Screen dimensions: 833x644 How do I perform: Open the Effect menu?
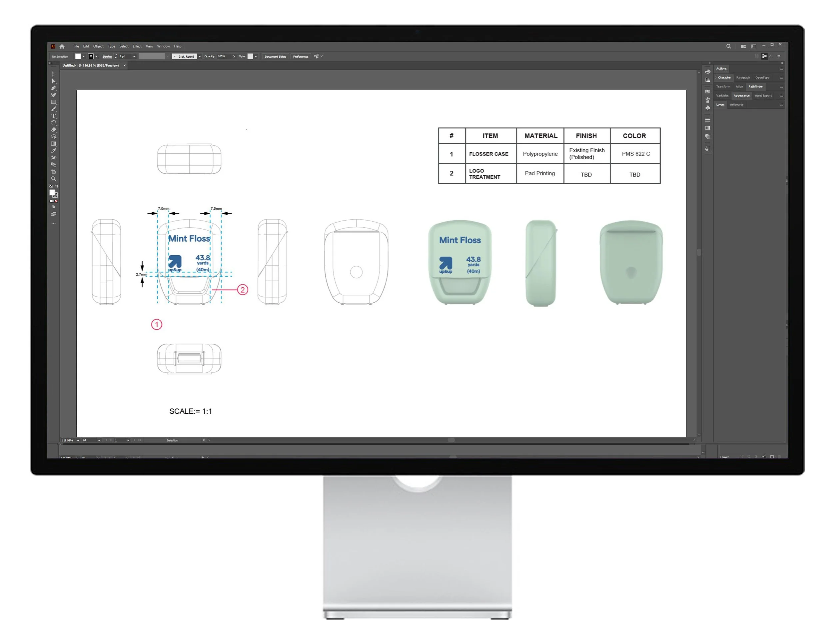pyautogui.click(x=137, y=46)
